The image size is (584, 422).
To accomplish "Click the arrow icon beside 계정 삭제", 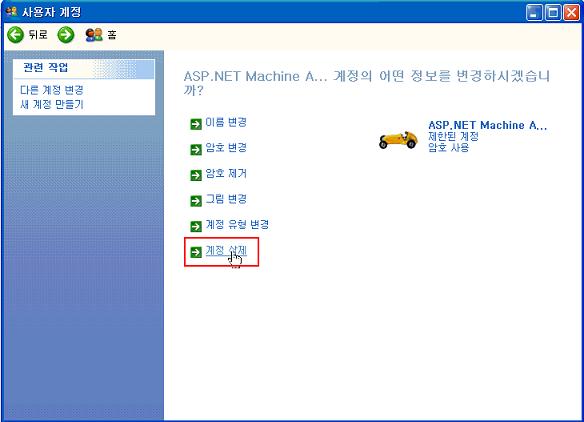I will [x=196, y=252].
